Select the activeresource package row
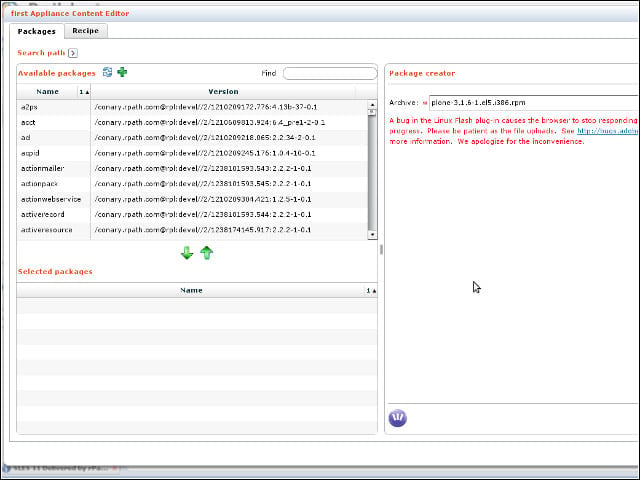640x480 pixels. point(192,230)
